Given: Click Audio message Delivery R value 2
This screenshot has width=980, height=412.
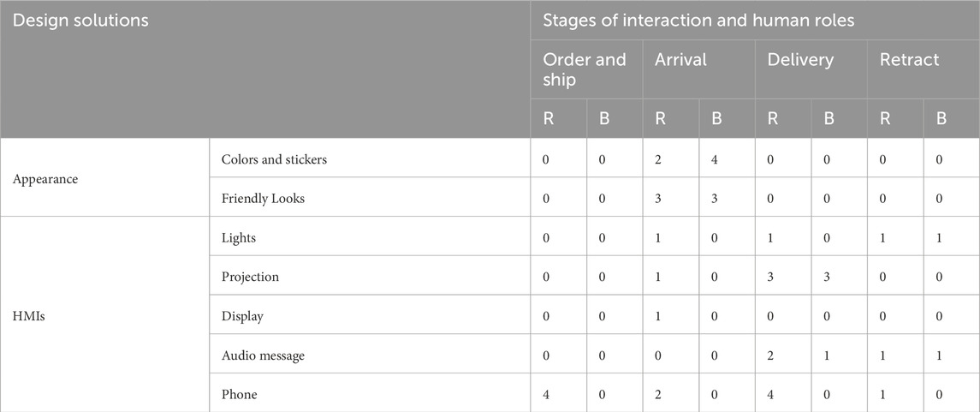Looking at the screenshot, I should tap(773, 355).
